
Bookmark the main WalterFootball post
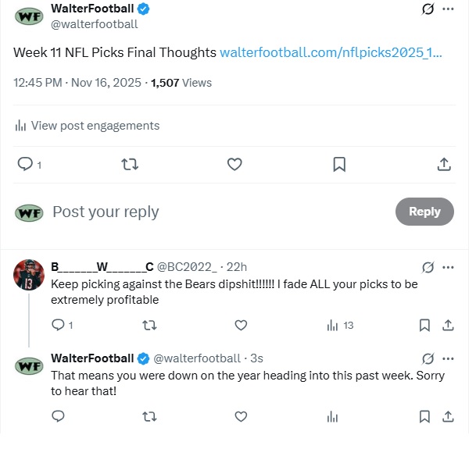click(x=339, y=164)
